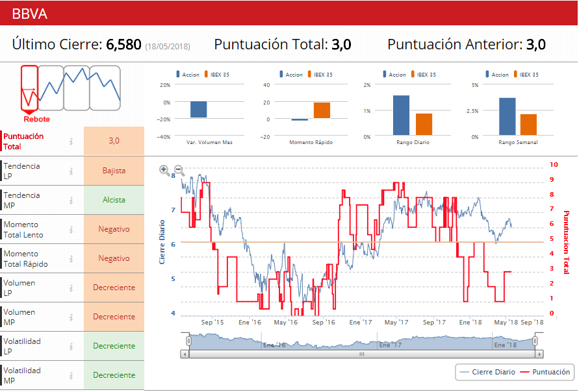
Task: Toggle Puntuación series in legend
Action: (x=545, y=372)
